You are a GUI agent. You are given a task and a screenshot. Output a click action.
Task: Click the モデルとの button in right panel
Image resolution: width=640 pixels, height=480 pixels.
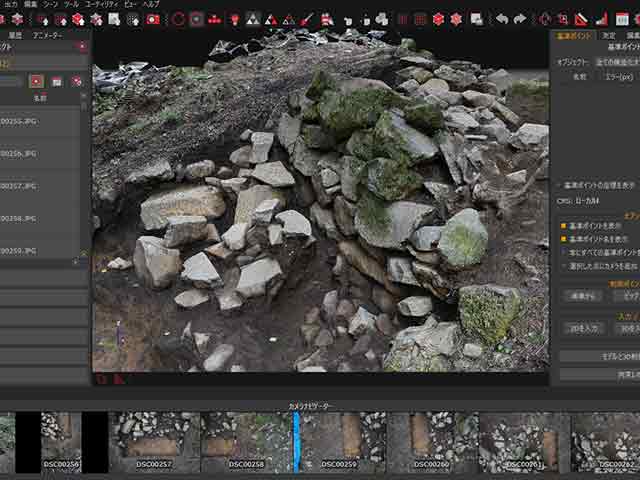600,356
